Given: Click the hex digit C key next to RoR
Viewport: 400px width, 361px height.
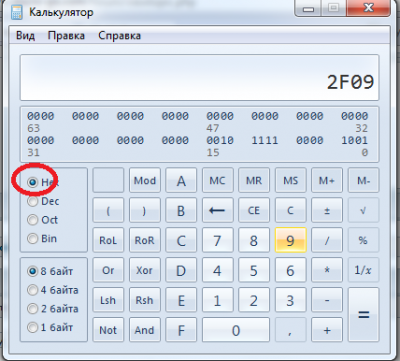Looking at the screenshot, I should [181, 241].
